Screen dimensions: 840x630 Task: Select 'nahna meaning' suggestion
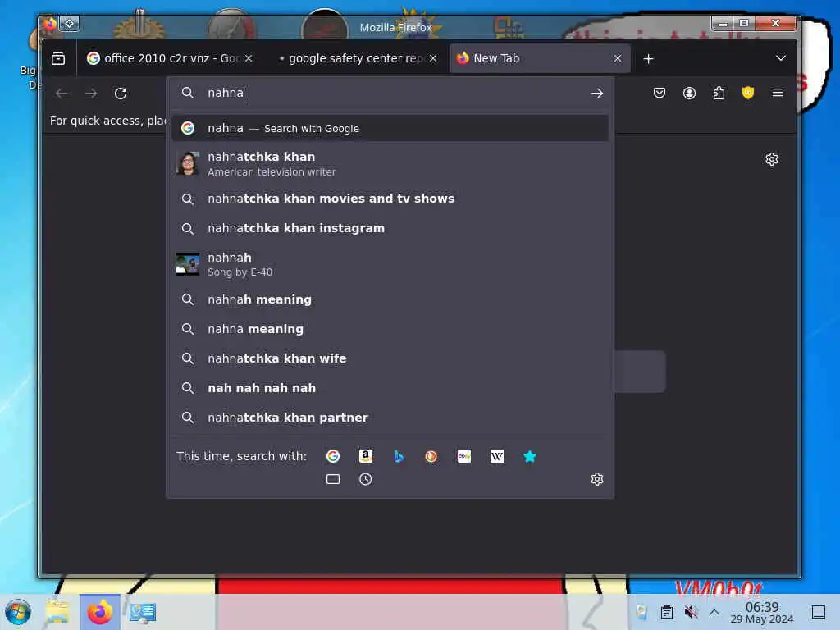click(x=390, y=329)
